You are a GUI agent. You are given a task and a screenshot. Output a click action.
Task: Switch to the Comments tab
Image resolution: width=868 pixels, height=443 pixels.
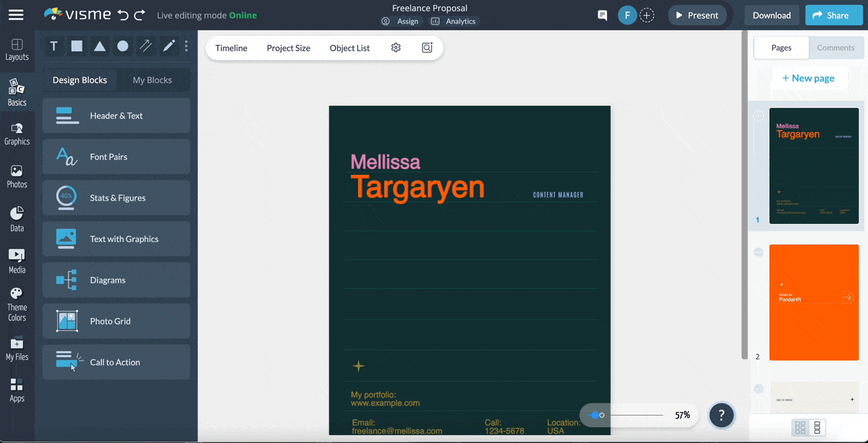point(835,48)
